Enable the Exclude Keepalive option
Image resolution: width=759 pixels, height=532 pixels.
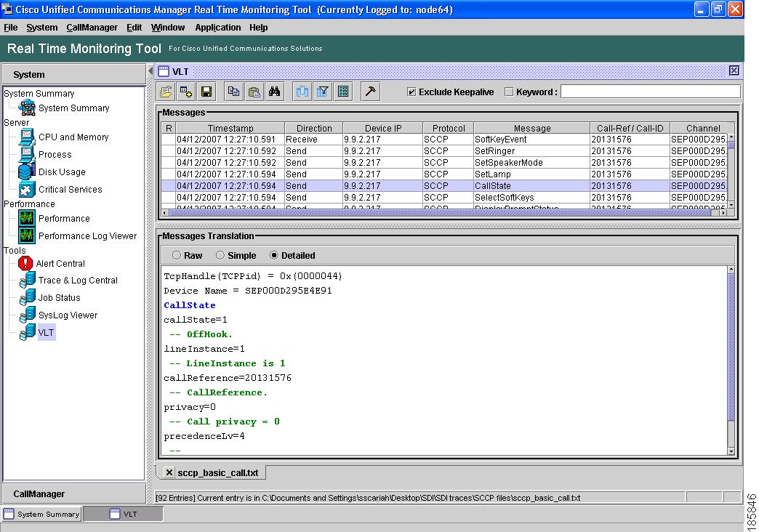click(x=412, y=92)
